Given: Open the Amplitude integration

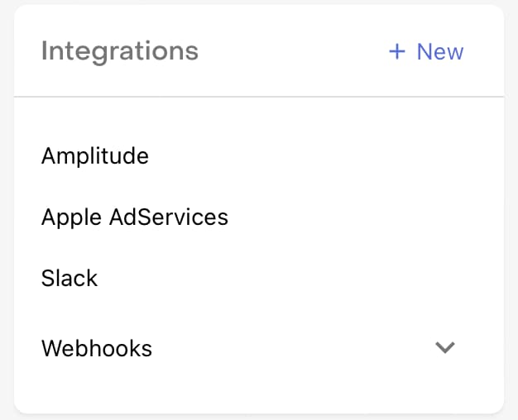Looking at the screenshot, I should [95, 155].
